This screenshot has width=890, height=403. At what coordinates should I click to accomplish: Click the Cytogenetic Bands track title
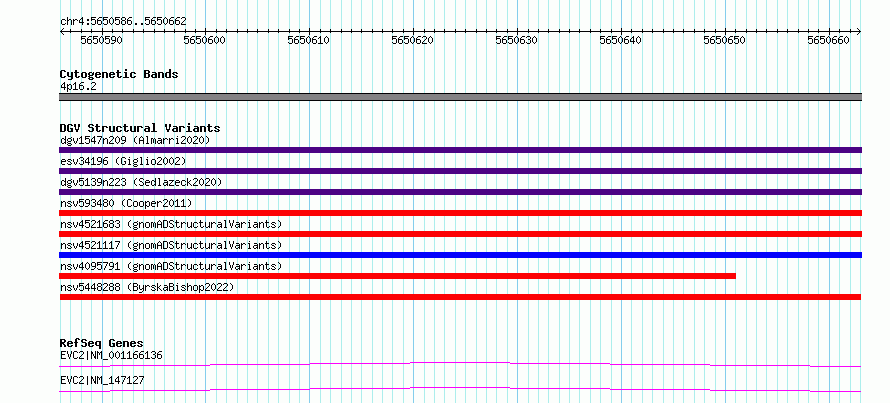point(119,74)
